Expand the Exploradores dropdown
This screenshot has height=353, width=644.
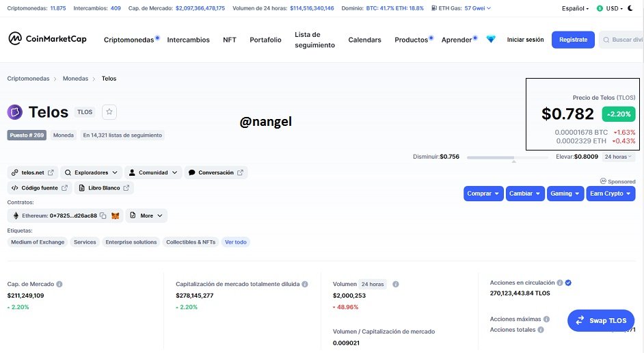[91, 172]
